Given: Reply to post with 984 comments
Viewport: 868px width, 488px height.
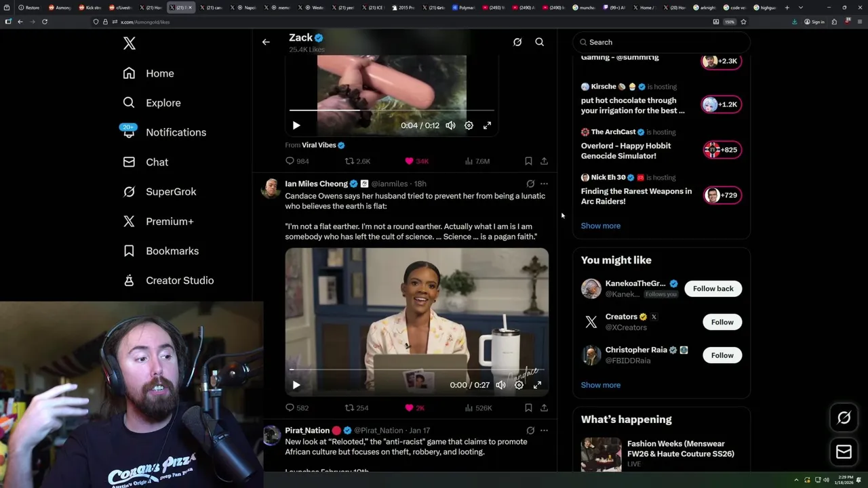Looking at the screenshot, I should 297,161.
